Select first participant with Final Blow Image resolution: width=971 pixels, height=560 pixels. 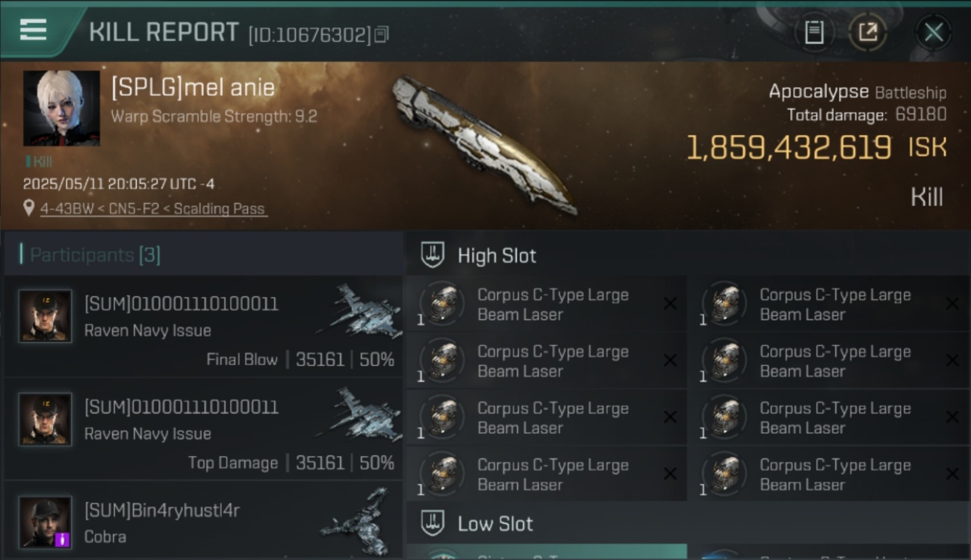point(203,327)
